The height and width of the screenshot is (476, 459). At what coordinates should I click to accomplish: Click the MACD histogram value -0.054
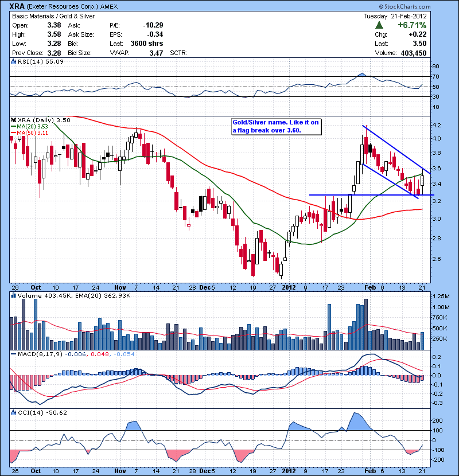[x=125, y=354]
